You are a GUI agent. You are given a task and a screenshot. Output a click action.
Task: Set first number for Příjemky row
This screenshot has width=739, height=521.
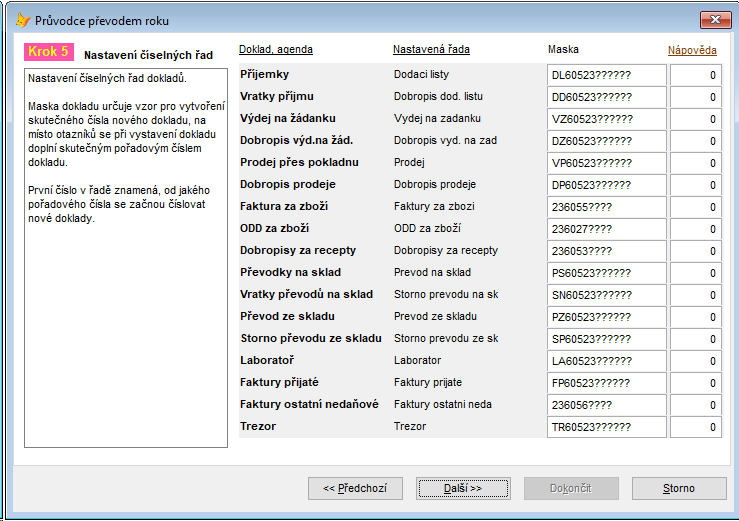(696, 75)
